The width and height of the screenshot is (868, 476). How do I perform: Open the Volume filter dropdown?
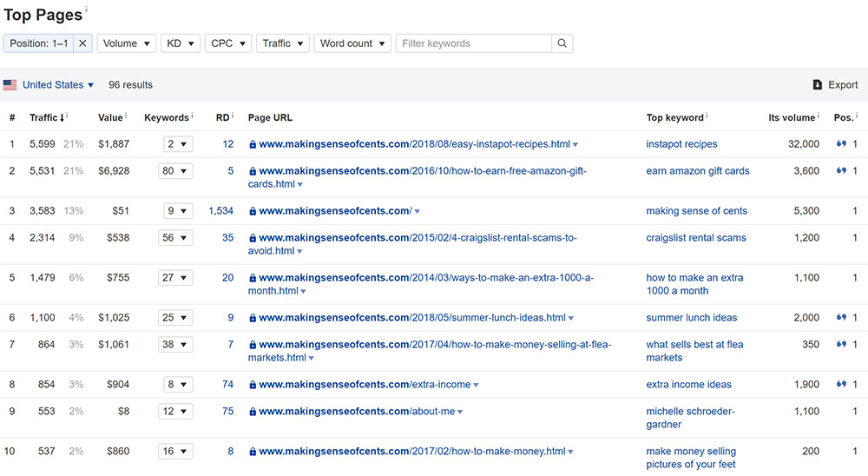click(126, 43)
